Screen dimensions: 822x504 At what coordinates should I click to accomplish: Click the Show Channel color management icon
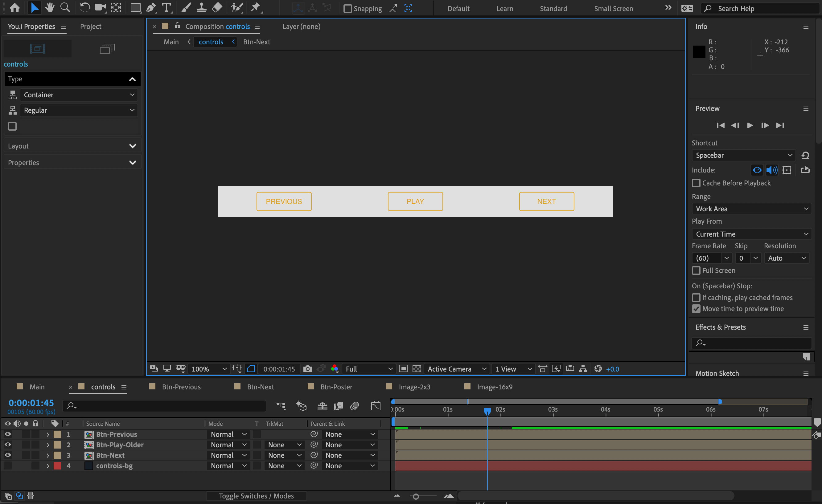point(335,369)
